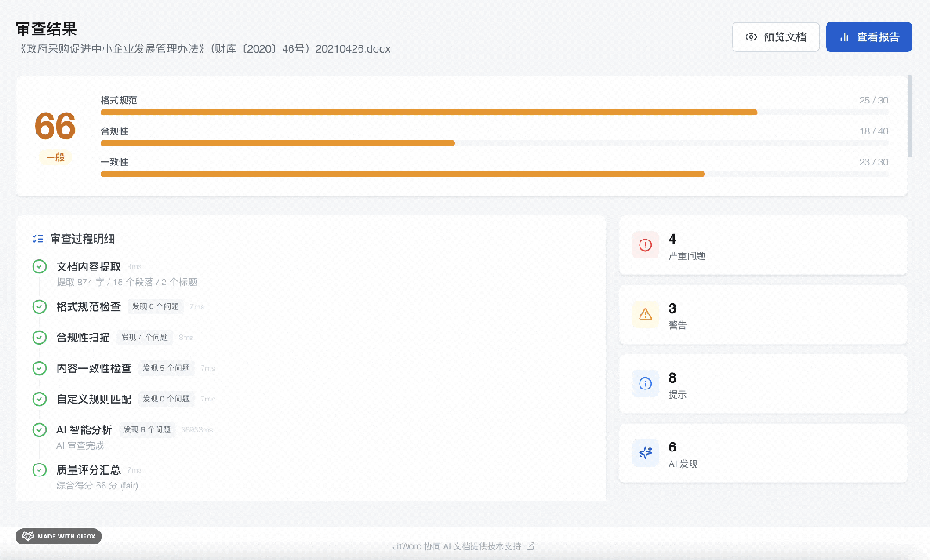
Task: Click the blue 查看报告 button
Action: coord(869,37)
